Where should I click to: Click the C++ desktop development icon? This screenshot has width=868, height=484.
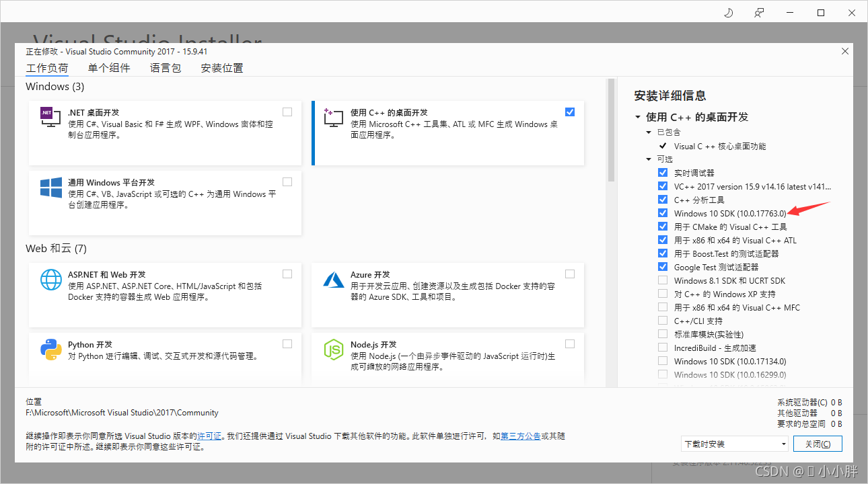pos(334,118)
